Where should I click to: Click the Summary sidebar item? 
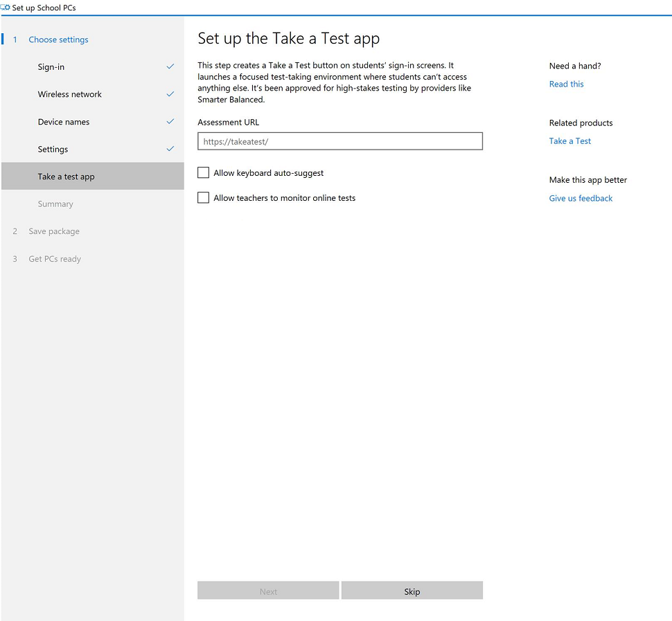pyautogui.click(x=55, y=204)
